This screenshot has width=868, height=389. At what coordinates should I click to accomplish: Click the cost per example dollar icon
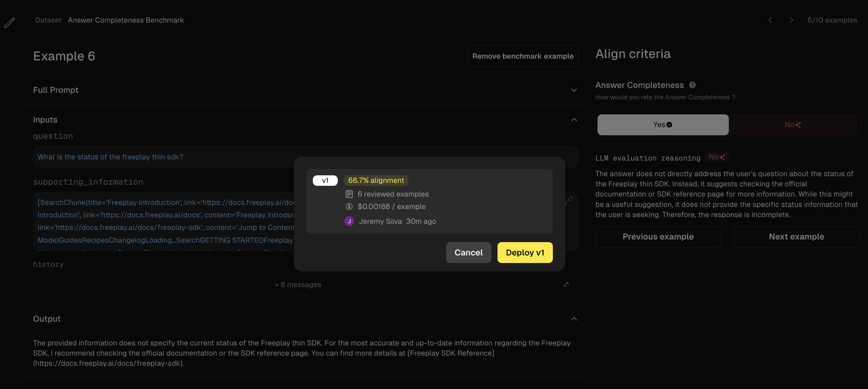[x=349, y=206]
